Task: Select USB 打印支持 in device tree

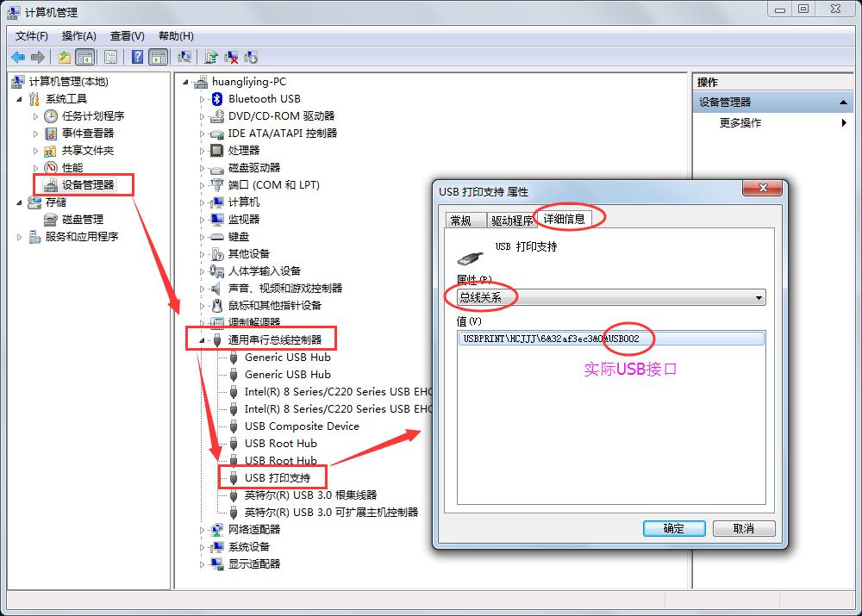Action: pos(284,477)
